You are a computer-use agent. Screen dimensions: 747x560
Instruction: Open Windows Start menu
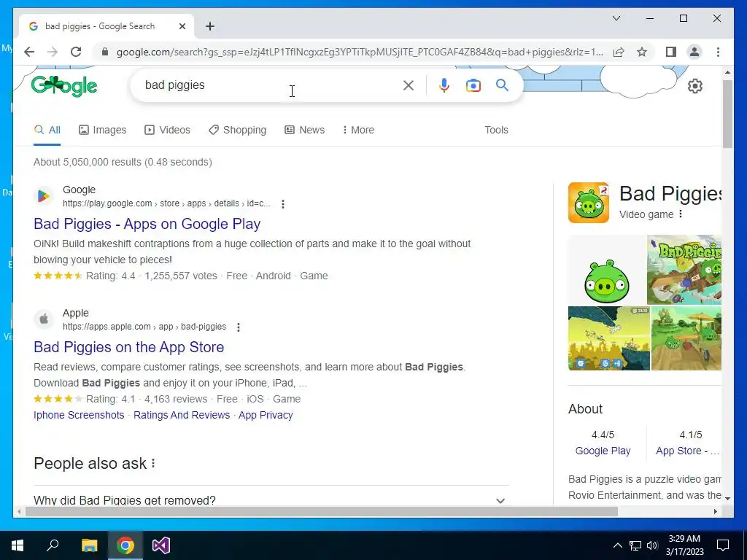pos(18,545)
